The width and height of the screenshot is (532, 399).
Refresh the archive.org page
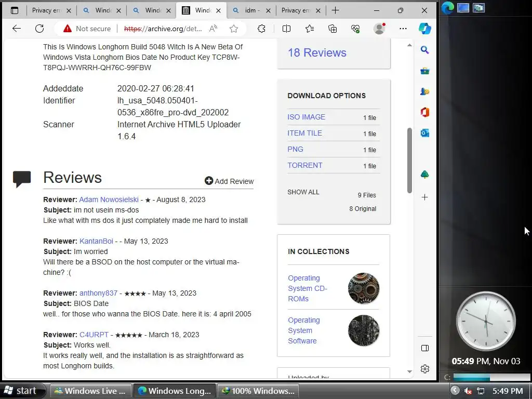(39, 29)
